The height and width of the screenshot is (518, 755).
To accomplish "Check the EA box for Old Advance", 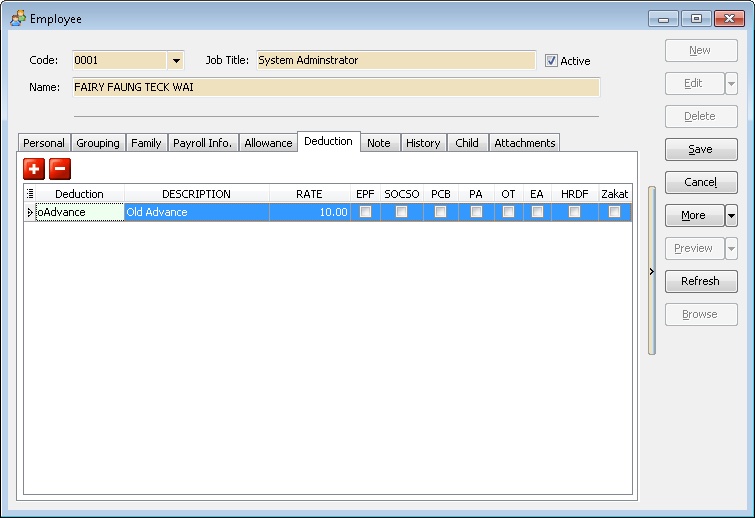I will tap(537, 212).
